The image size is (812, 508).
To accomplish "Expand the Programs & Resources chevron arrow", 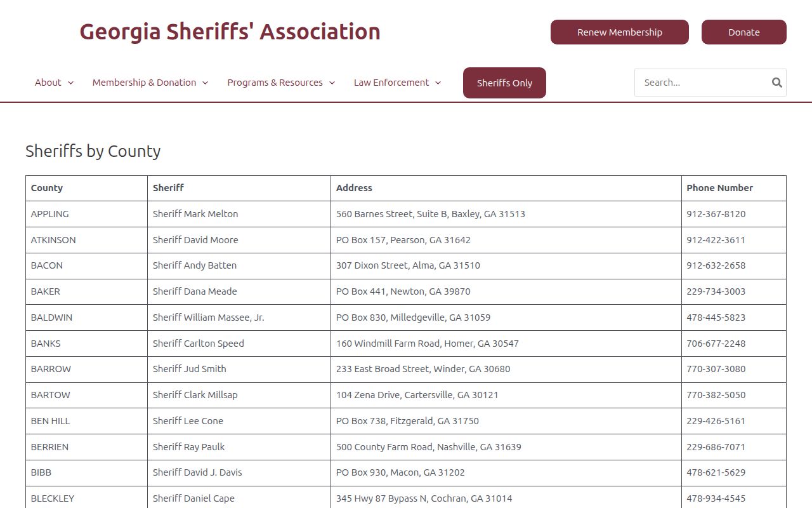I will point(332,83).
